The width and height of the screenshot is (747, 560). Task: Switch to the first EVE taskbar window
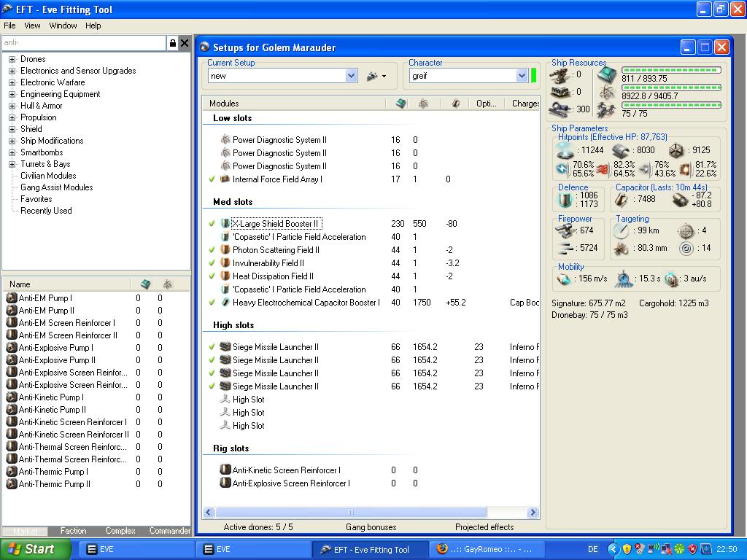136,550
